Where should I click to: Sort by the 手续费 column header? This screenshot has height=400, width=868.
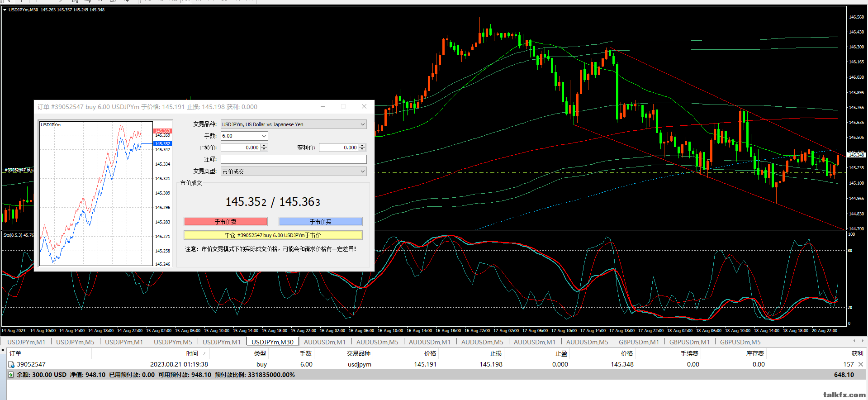point(689,353)
